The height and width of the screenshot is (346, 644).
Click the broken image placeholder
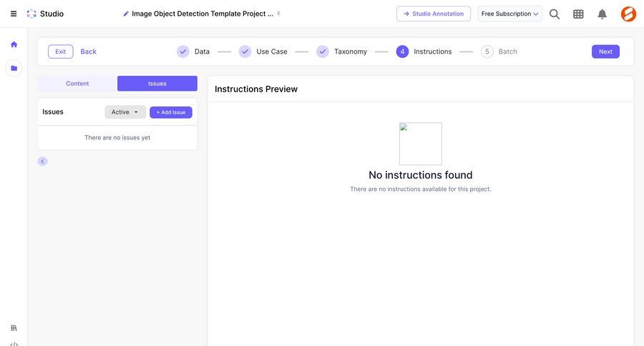point(421,144)
